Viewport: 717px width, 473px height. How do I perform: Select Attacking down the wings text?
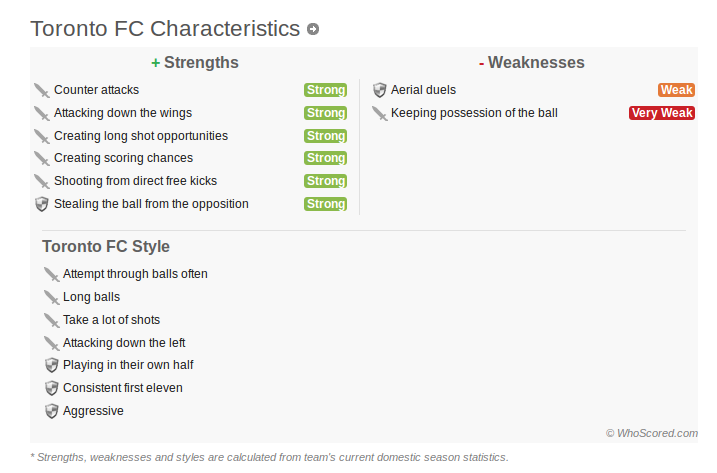[x=123, y=113]
